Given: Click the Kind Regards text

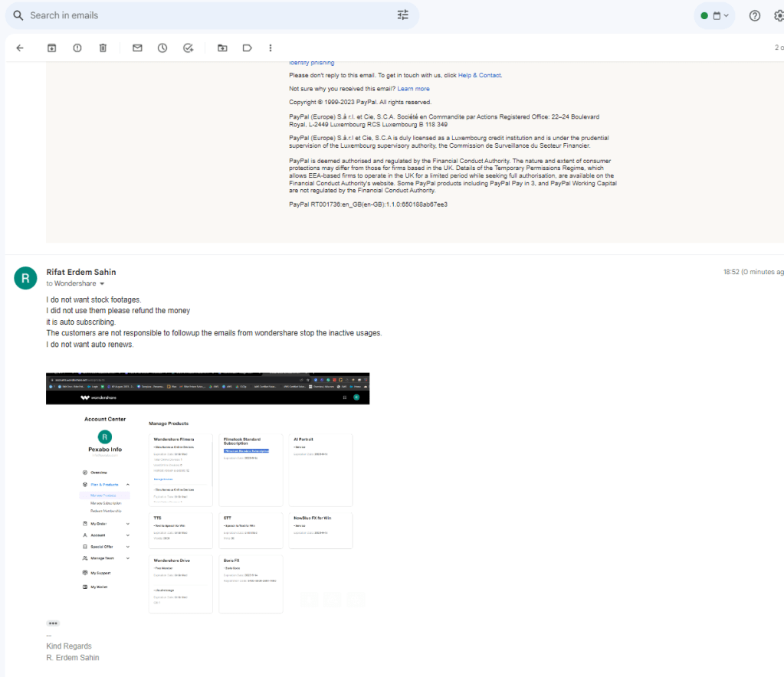Looking at the screenshot, I should pyautogui.click(x=69, y=646).
